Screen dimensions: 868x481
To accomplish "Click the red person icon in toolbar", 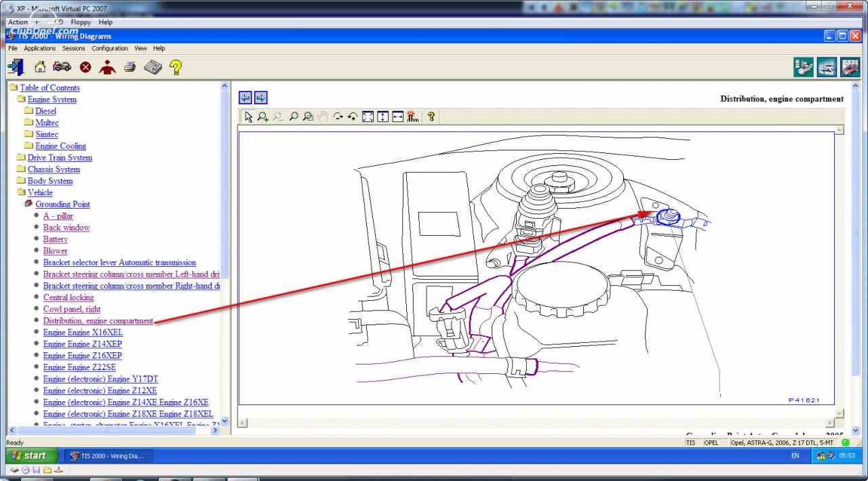I will coord(107,67).
